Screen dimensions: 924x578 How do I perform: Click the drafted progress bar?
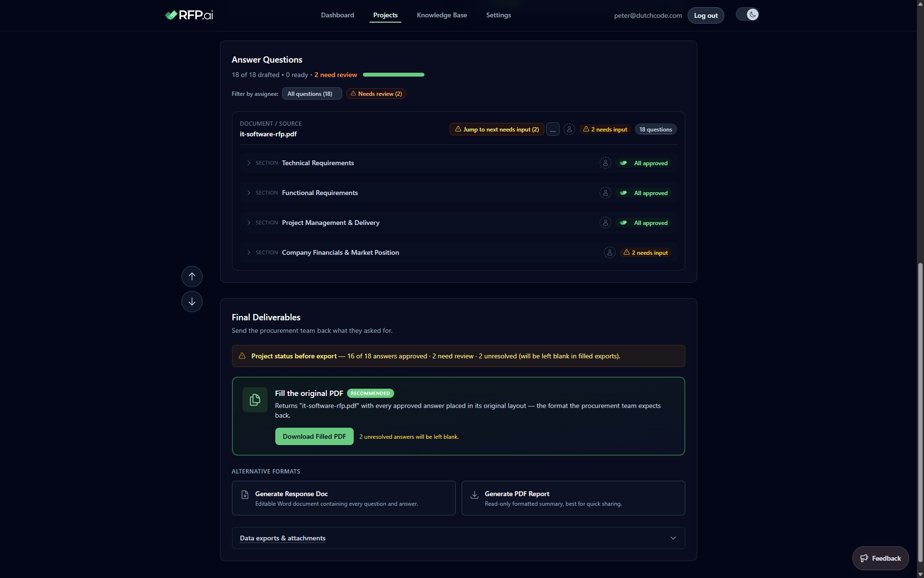[x=394, y=75]
